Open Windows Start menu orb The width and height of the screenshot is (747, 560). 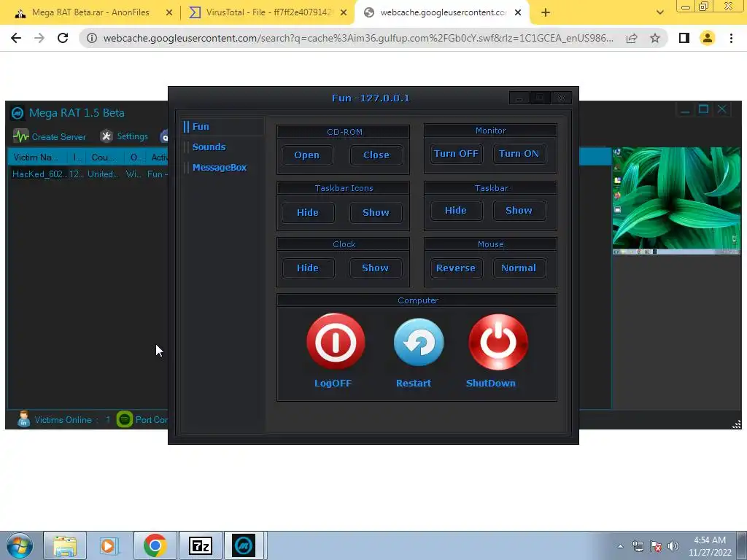coord(20,545)
